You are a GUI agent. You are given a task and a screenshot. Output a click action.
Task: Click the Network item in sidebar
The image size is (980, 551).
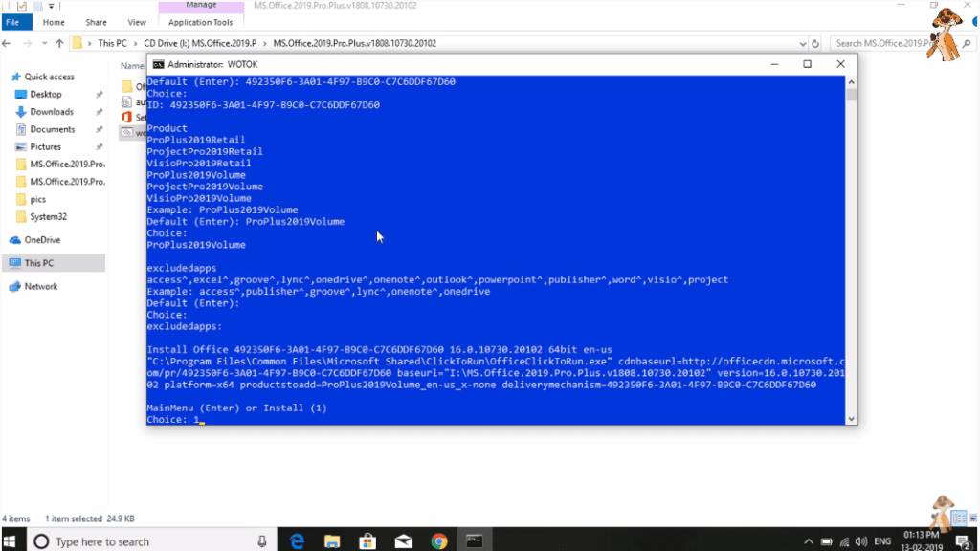40,286
